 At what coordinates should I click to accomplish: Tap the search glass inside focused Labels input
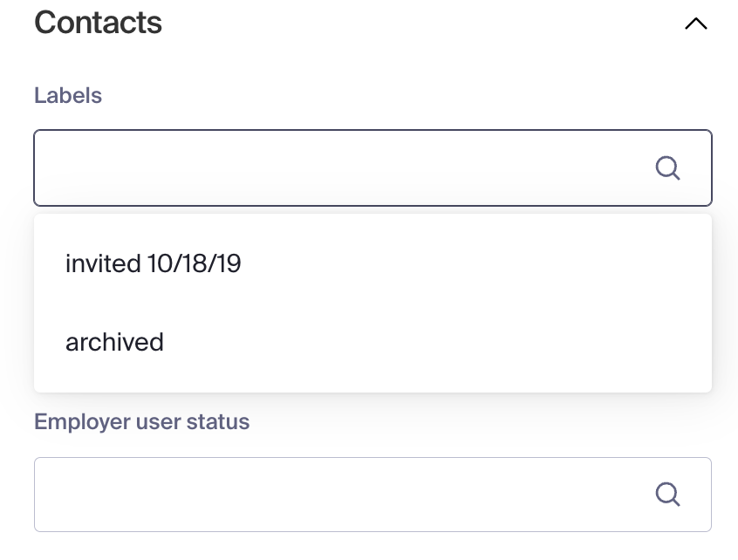[667, 168]
